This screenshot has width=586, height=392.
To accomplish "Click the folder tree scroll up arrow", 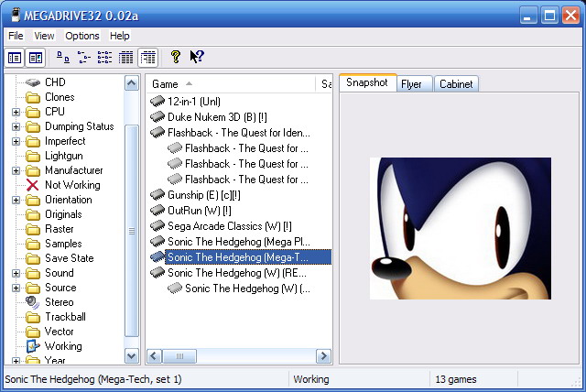I will coord(132,83).
